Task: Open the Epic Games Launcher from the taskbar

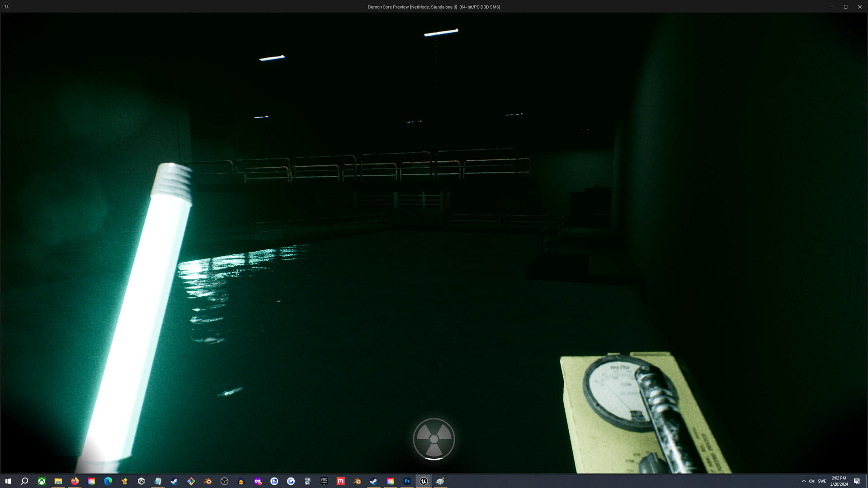Action: [324, 481]
